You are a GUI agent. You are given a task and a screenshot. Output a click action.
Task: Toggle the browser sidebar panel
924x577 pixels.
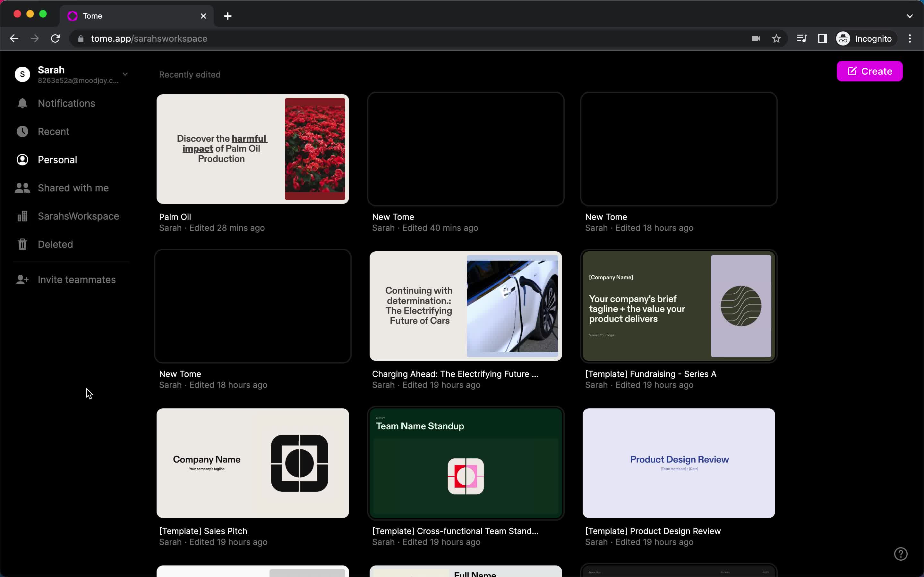pyautogui.click(x=823, y=38)
